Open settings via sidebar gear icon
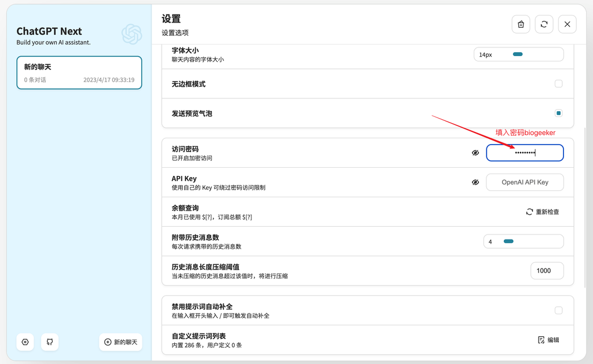Viewport: 593px width, 364px height. tap(25, 342)
